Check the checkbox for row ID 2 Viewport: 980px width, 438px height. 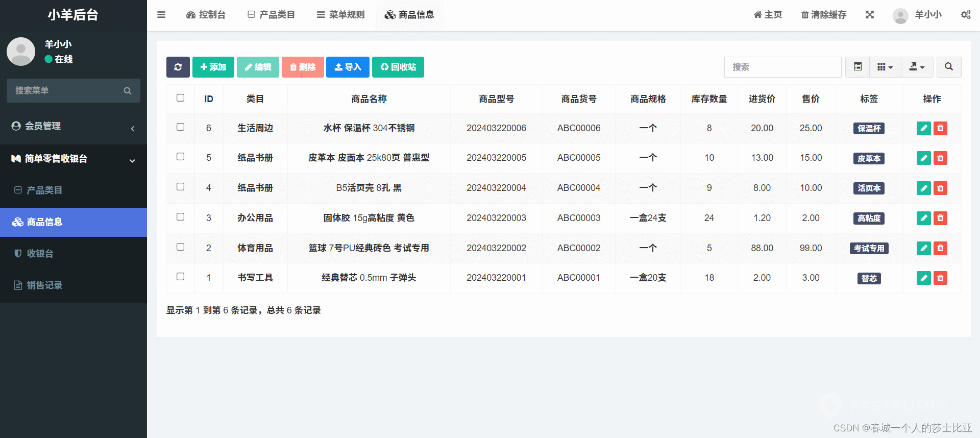click(x=180, y=247)
